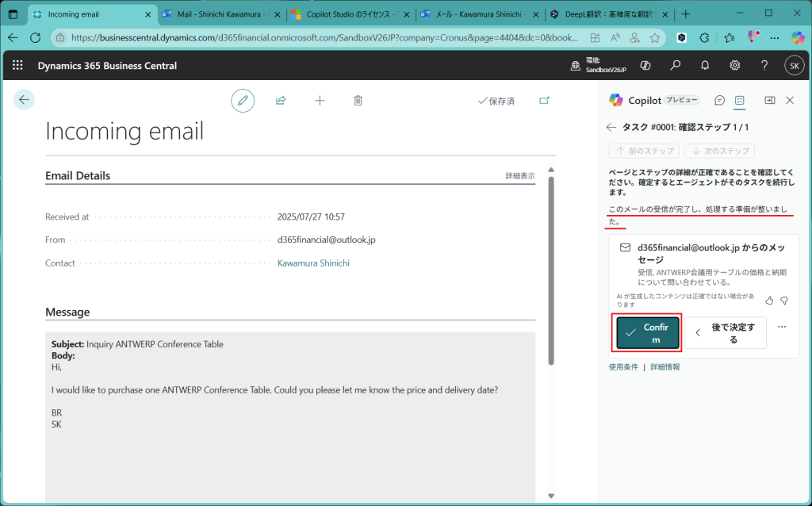Click Dynamics 365 Business Central title
The image size is (812, 506).
(107, 66)
